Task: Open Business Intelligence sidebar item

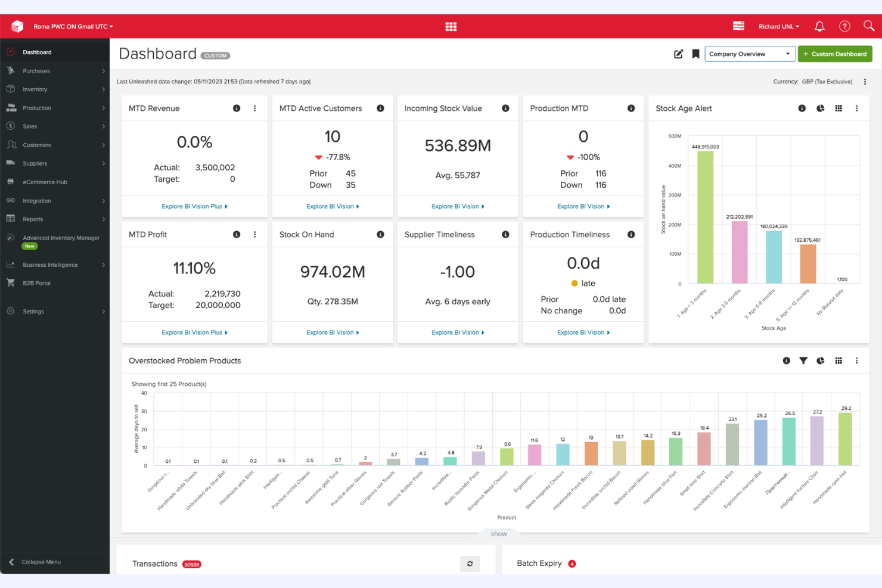Action: point(50,265)
